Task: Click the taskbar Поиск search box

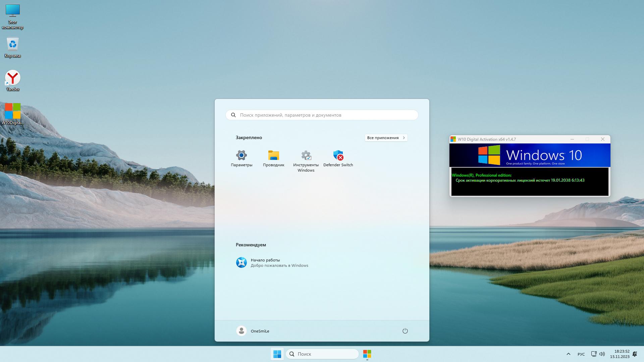Action: coord(322,354)
